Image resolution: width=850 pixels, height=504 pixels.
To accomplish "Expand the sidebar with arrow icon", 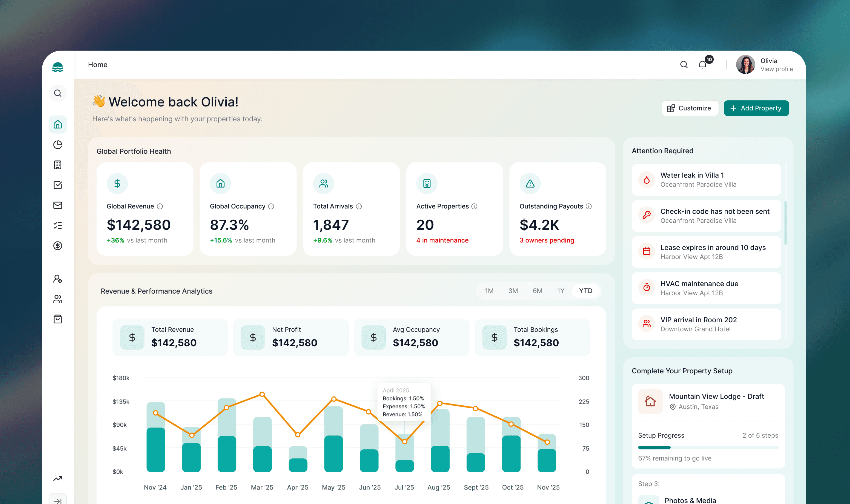I will [x=58, y=501].
